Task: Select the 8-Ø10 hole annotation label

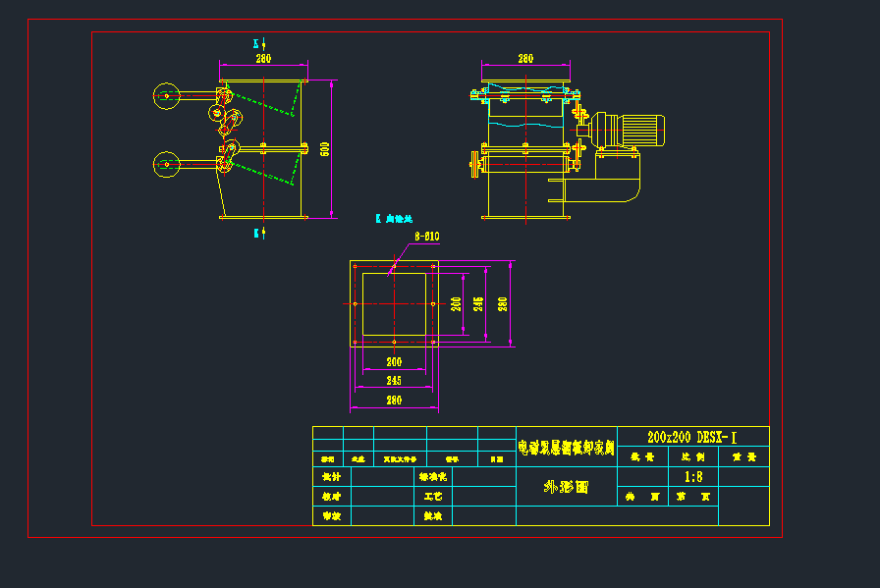Action: (426, 237)
